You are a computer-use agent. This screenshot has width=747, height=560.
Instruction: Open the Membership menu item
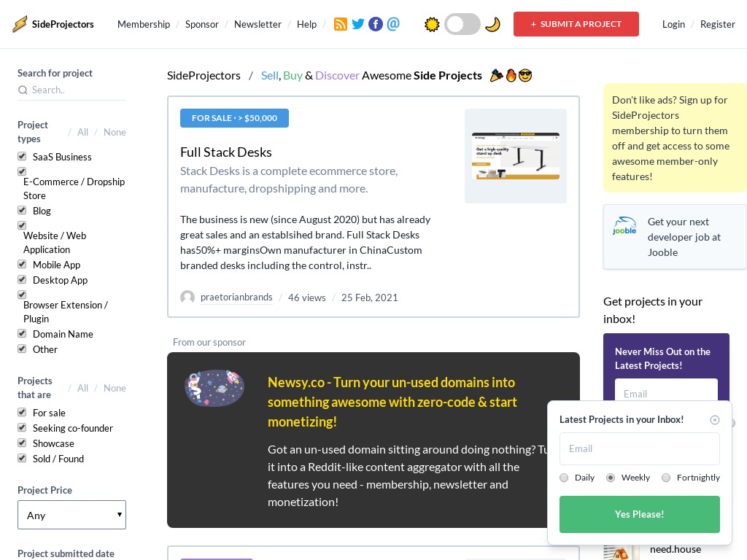pos(144,24)
